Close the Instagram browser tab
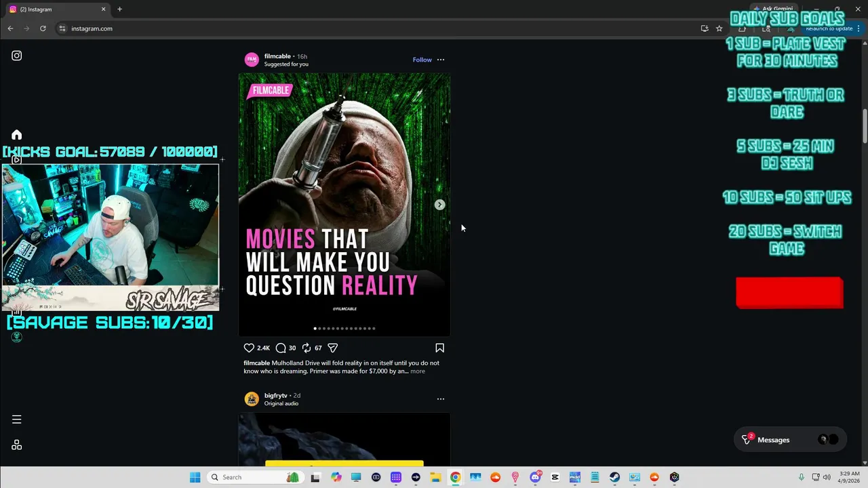This screenshot has height=488, width=868. coord(104,9)
